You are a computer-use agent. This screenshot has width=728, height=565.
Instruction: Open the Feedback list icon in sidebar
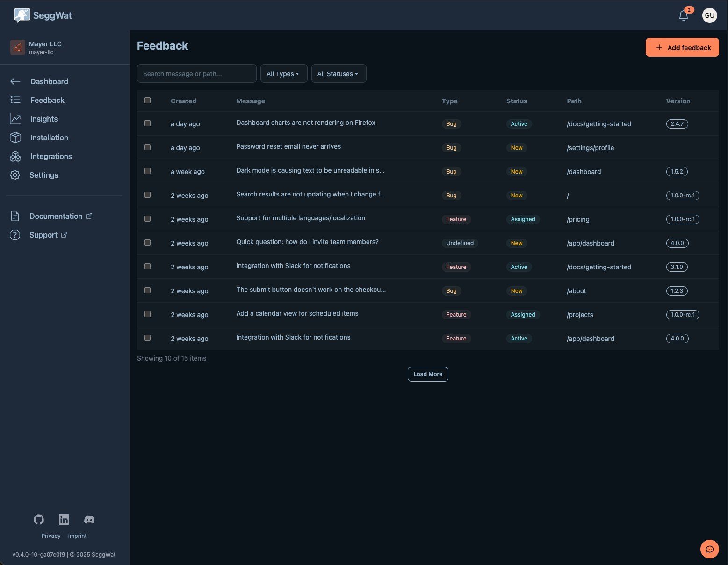tap(15, 100)
